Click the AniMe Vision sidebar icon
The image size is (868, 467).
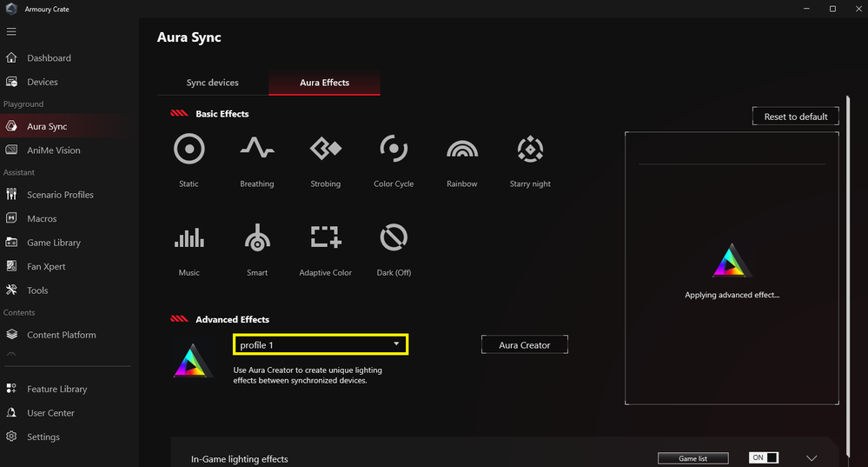tap(11, 150)
